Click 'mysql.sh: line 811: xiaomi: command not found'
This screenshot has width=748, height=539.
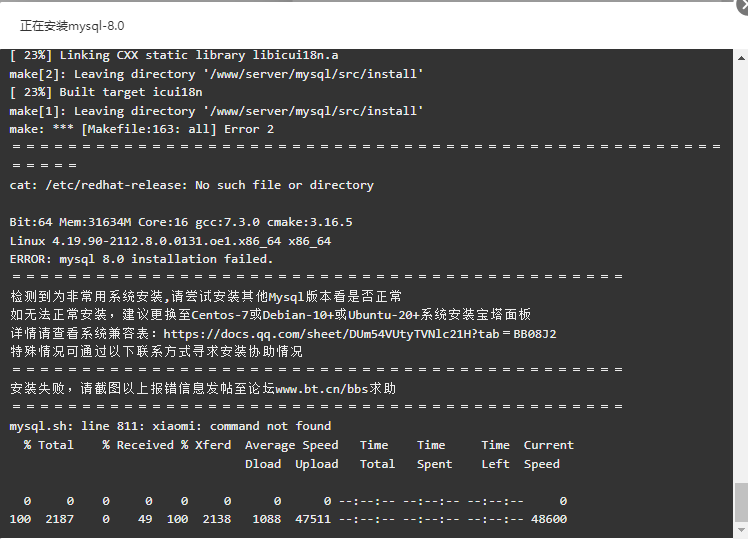tap(170, 426)
